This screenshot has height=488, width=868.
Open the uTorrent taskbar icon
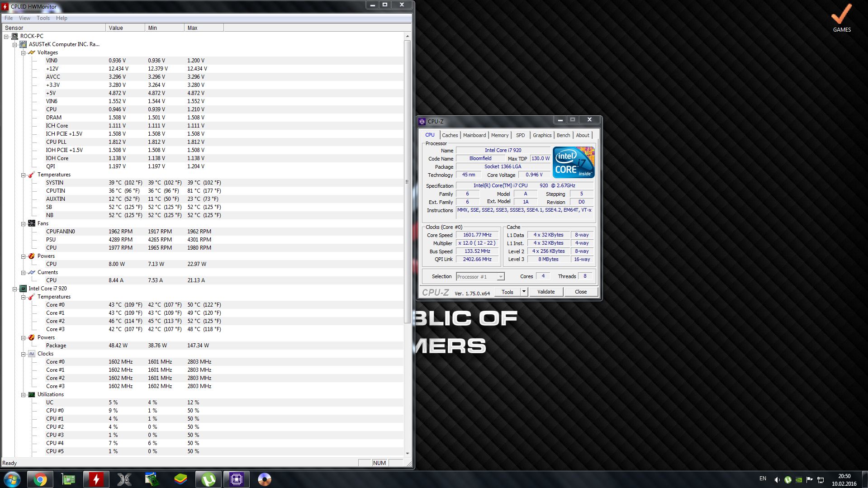(208, 479)
